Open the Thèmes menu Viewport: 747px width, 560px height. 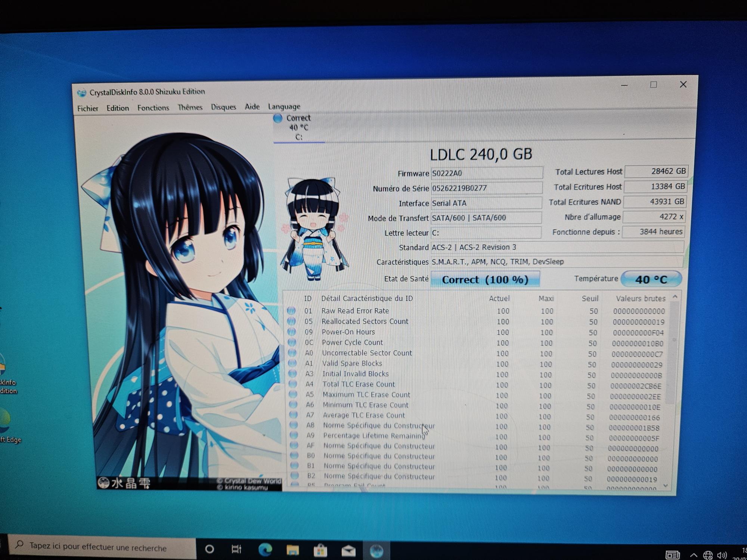190,108
